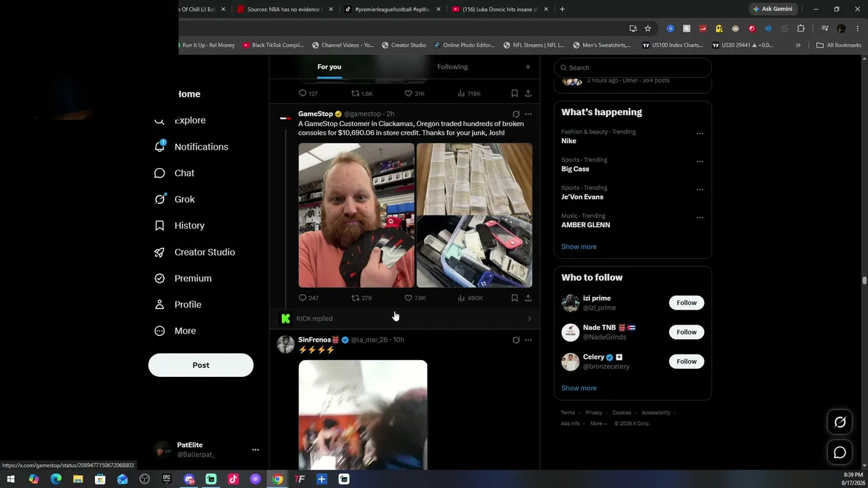Show more accounts under Who to follow

pos(579,388)
